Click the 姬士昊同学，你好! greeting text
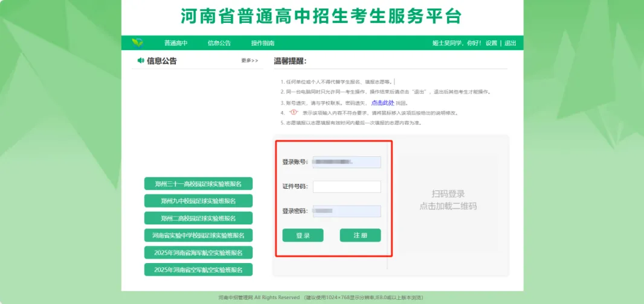 pyautogui.click(x=456, y=43)
